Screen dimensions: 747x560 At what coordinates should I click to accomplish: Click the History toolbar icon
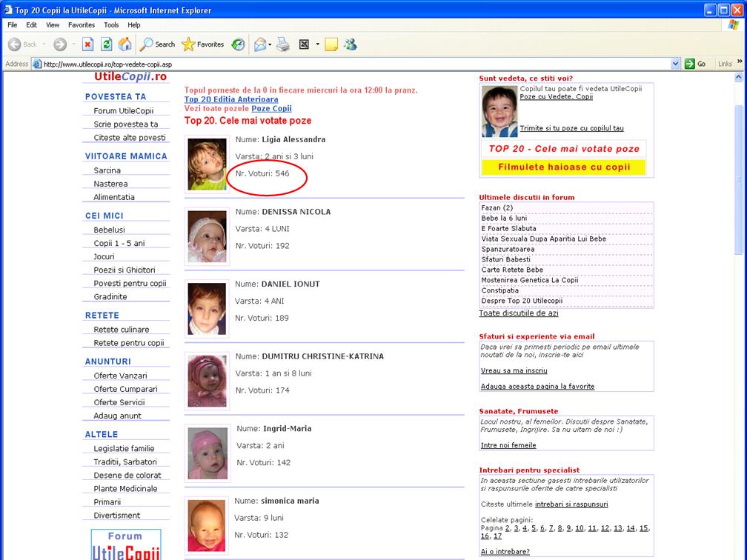pos(238,44)
